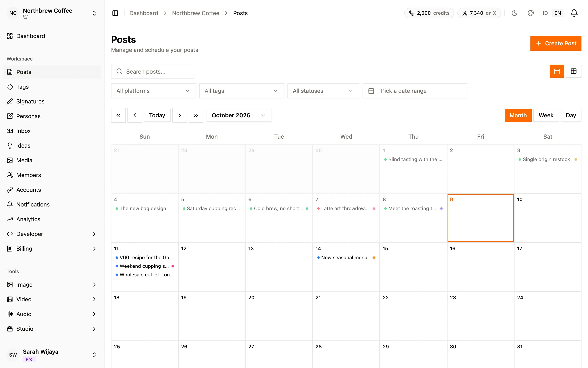This screenshot has height=368, width=588.
Task: Open Accounts in sidebar
Action: [x=52, y=190]
